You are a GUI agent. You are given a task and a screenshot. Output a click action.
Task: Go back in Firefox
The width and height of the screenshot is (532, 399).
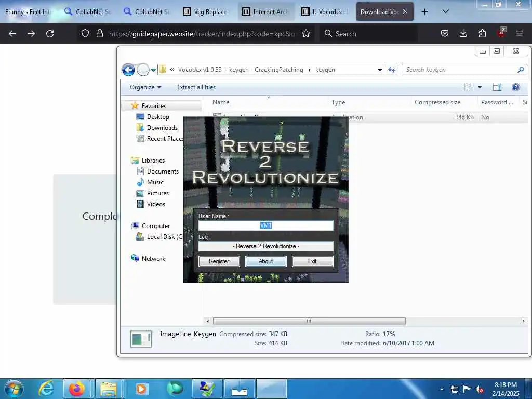coord(12,34)
